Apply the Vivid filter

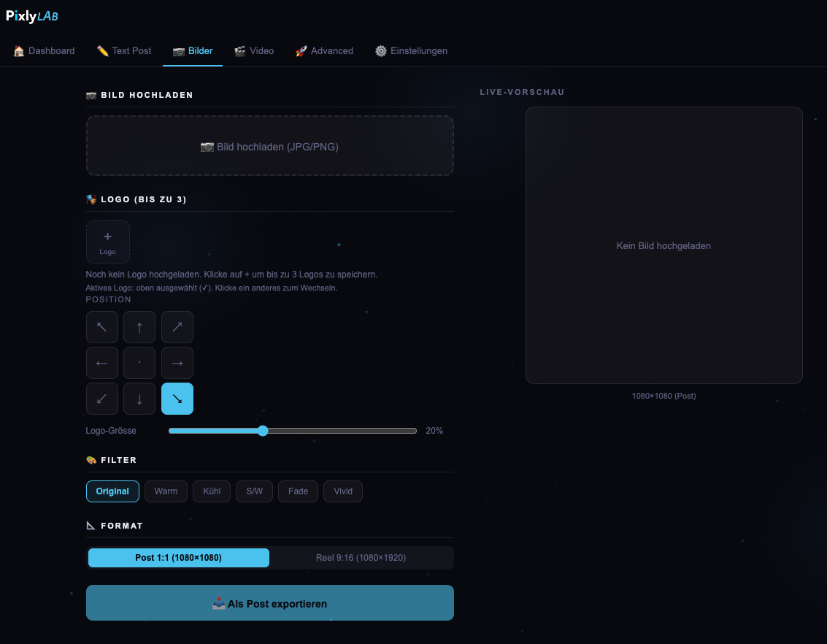(x=343, y=491)
